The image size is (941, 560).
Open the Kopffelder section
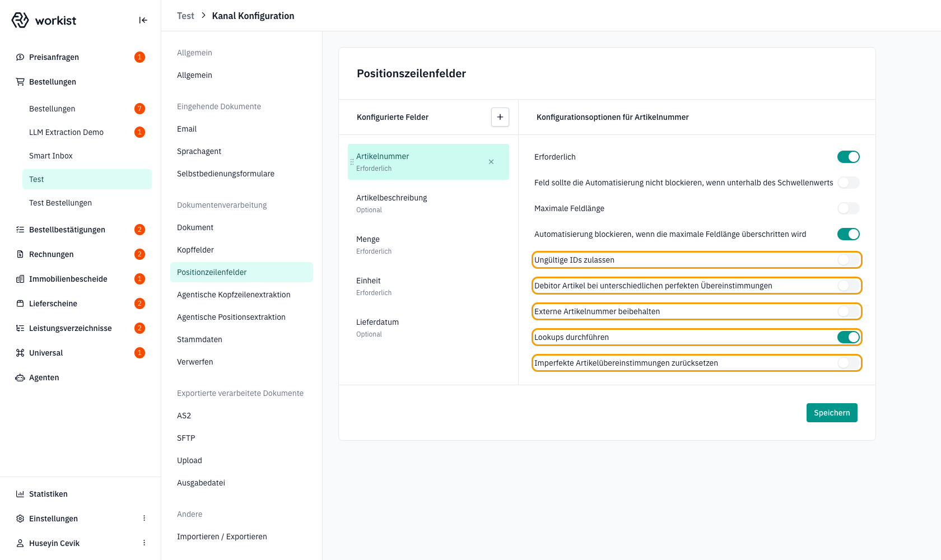click(x=195, y=250)
